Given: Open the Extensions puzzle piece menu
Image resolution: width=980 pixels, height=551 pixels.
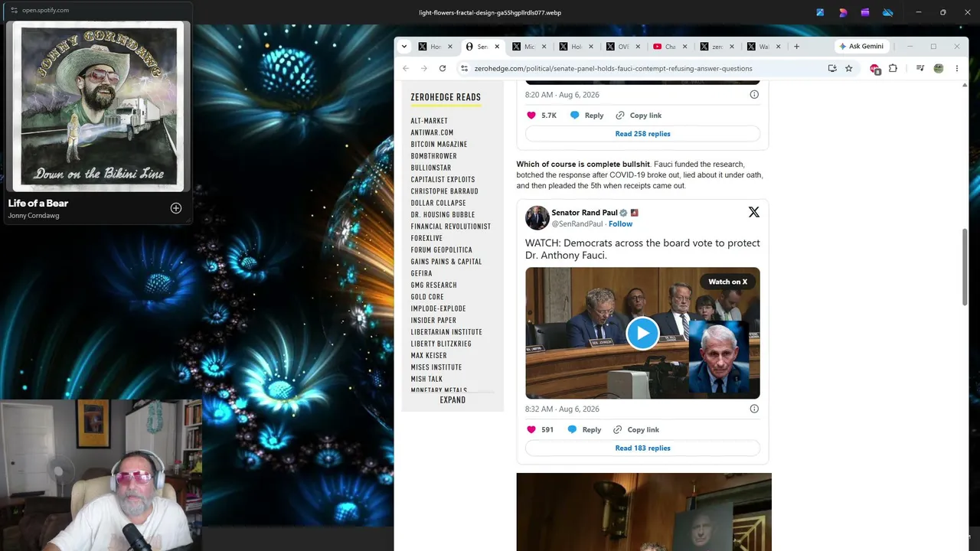Looking at the screenshot, I should [x=893, y=68].
